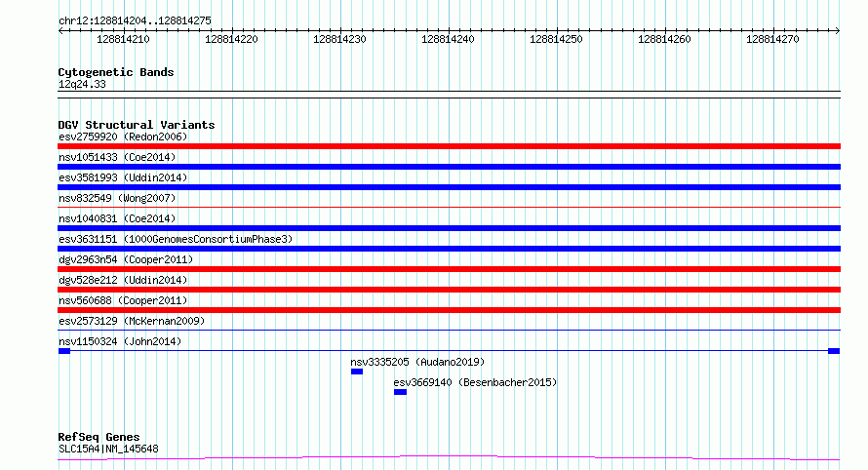This screenshot has height=470, width=868.
Task: Open esv2573129 (McKernan2009) variant
Action: [132, 321]
